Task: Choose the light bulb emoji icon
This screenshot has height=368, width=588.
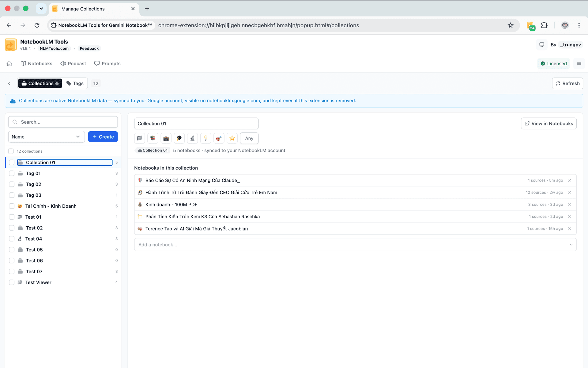Action: pos(205,138)
